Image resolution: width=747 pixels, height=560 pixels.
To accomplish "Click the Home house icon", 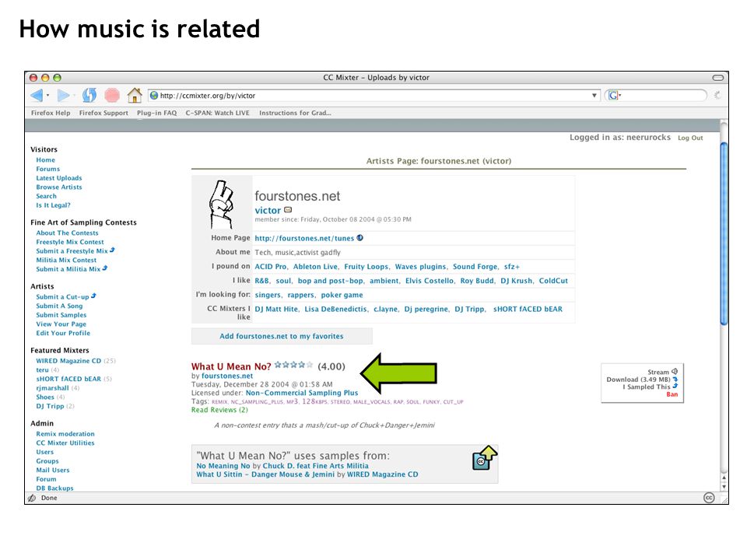I will [135, 95].
